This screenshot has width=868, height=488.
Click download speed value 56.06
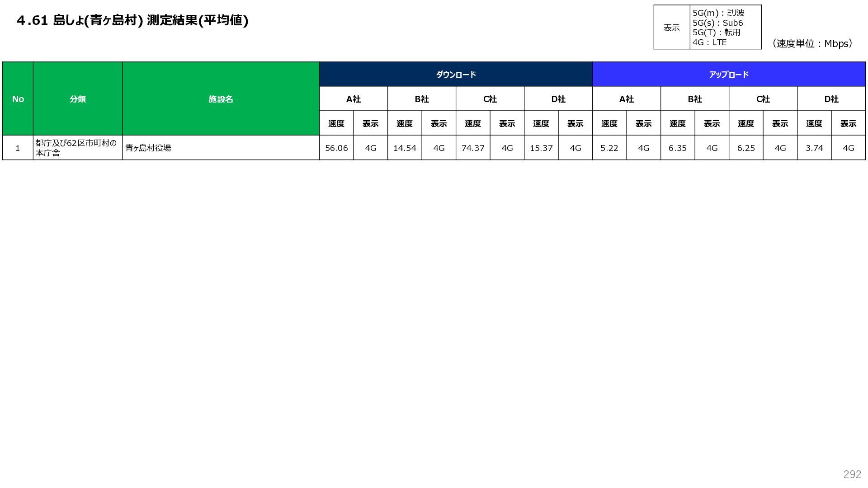pos(336,148)
